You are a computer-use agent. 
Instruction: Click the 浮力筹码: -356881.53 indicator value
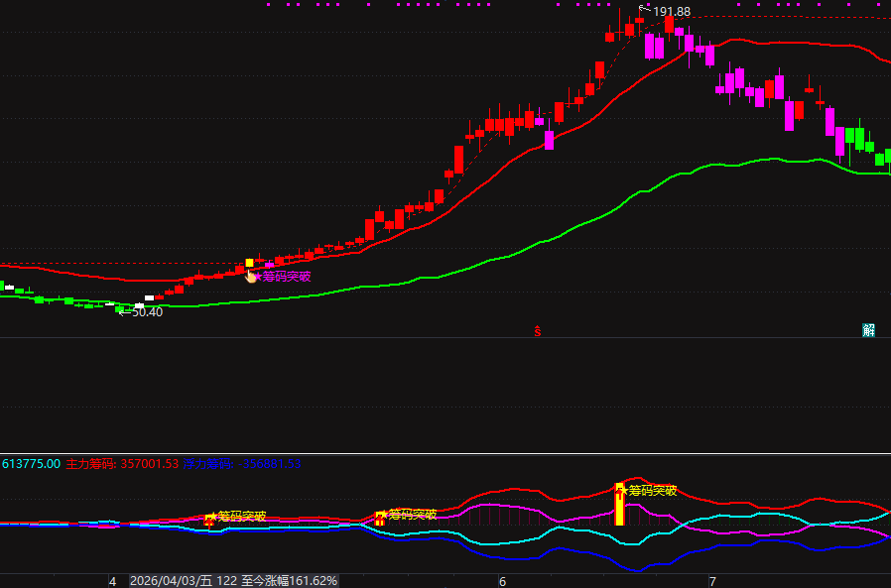point(241,464)
